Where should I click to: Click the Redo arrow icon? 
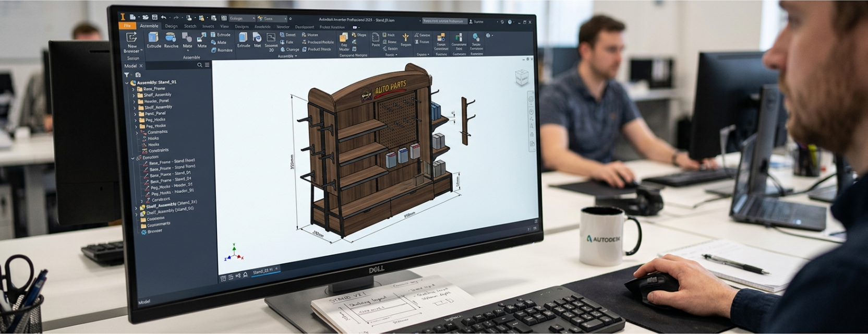point(176,18)
